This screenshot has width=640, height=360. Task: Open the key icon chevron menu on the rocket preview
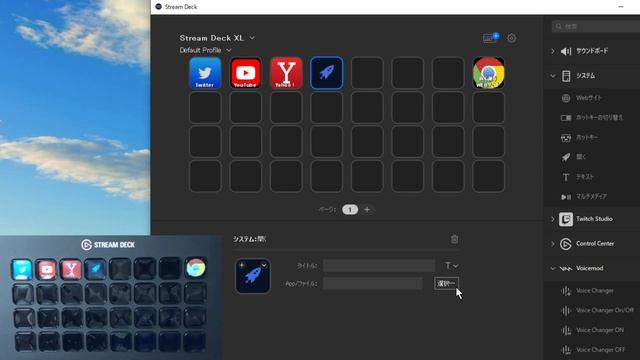pos(264,265)
